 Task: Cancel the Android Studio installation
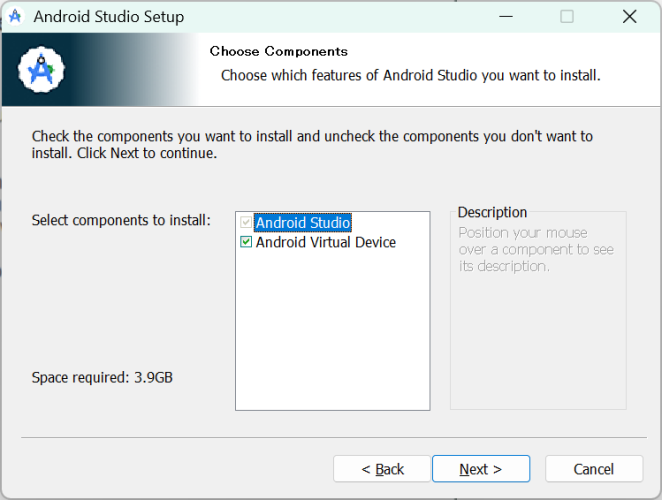click(x=594, y=469)
